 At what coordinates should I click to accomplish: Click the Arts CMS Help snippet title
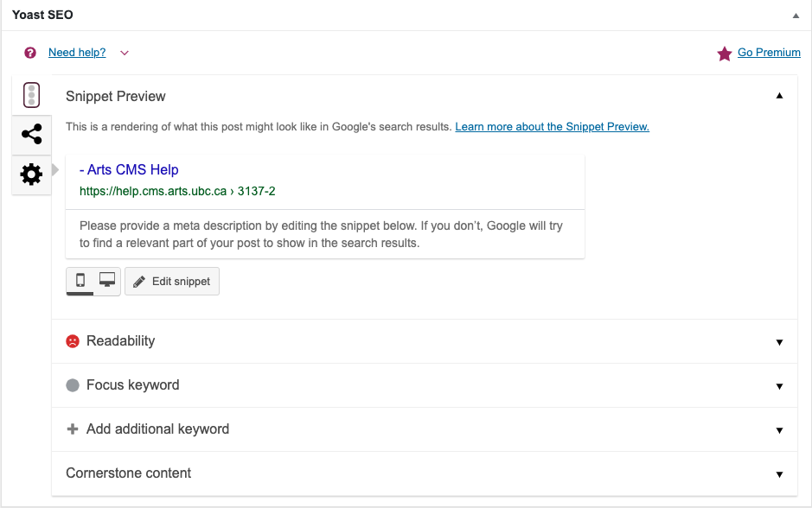point(129,170)
